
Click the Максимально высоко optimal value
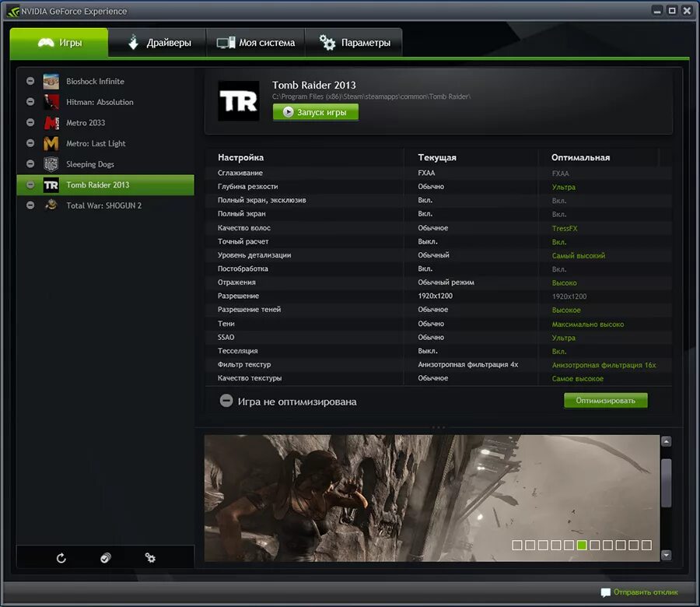coord(587,325)
